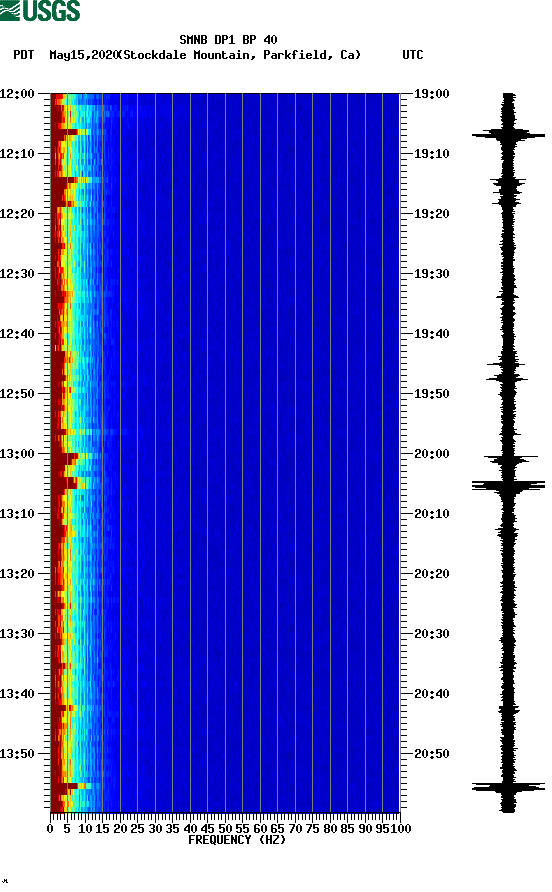Screen dimensions: 552x892
Task: Click the 50 Hz frequency axis label
Action: click(x=225, y=829)
